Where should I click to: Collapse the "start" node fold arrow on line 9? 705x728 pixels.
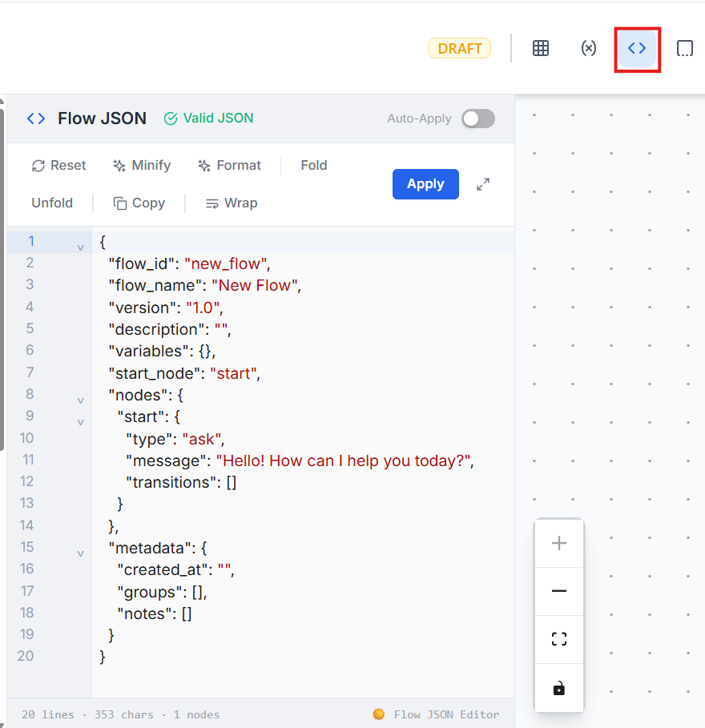80,421
